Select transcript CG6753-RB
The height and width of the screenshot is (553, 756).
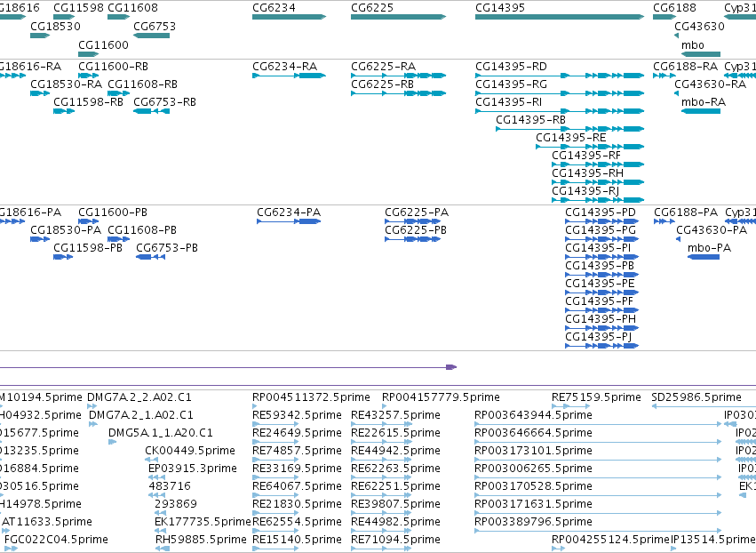[151, 111]
